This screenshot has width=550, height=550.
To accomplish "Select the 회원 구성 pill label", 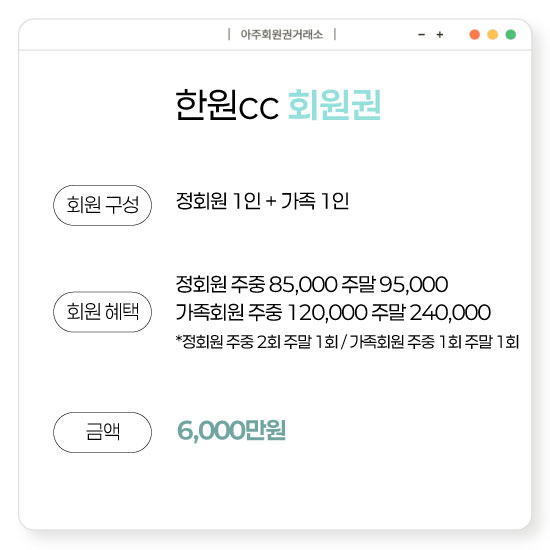I will click(x=102, y=205).
